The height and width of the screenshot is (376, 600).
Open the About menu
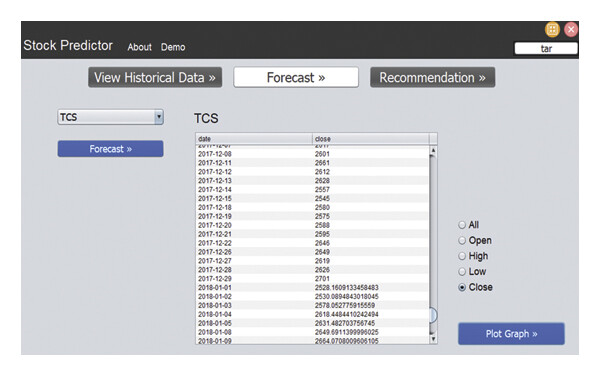tap(140, 47)
